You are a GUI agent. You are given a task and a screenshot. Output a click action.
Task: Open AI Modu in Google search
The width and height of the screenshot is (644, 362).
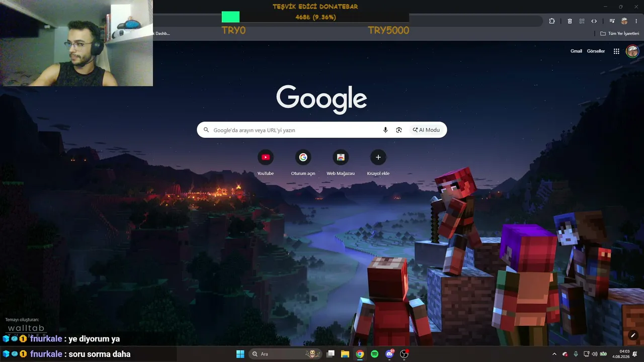(x=426, y=130)
